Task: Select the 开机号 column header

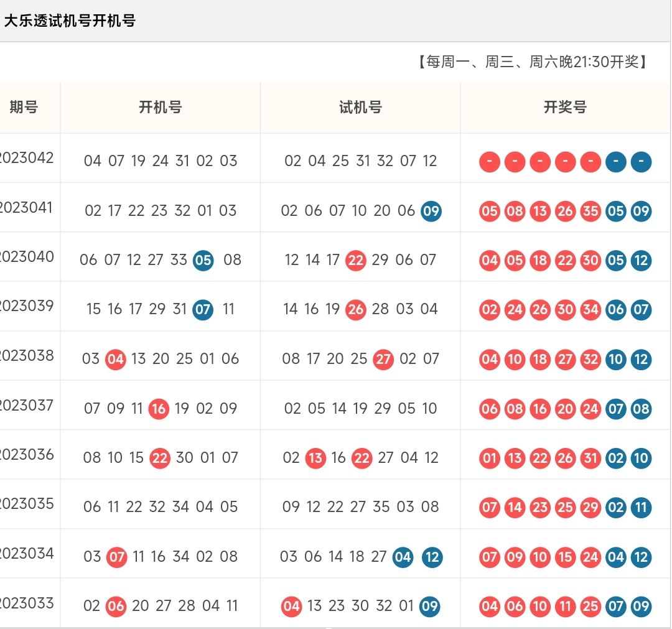Action: pyautogui.click(x=161, y=107)
